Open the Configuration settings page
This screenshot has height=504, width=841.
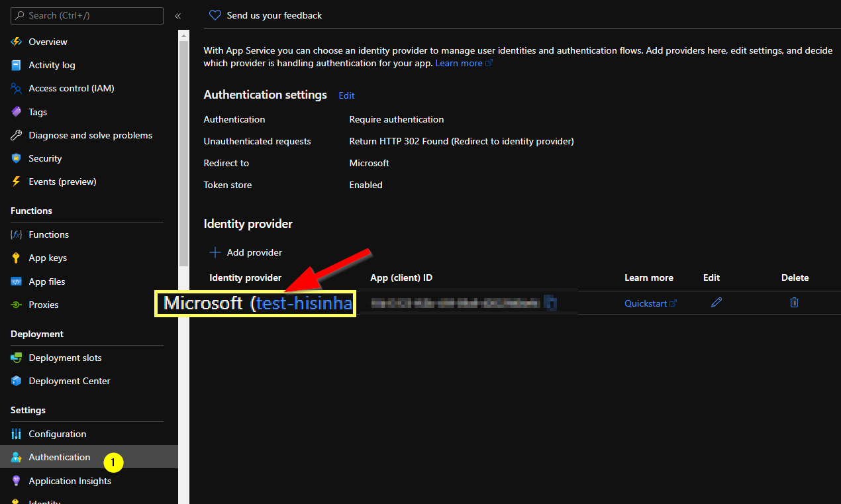tap(89, 434)
